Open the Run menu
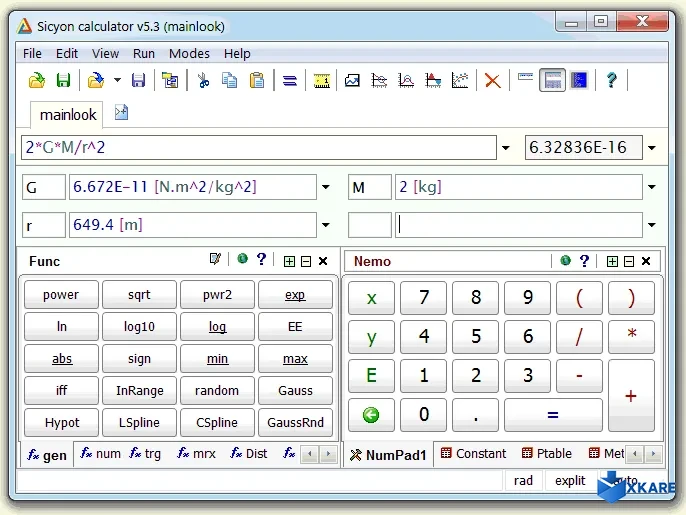 coord(144,53)
